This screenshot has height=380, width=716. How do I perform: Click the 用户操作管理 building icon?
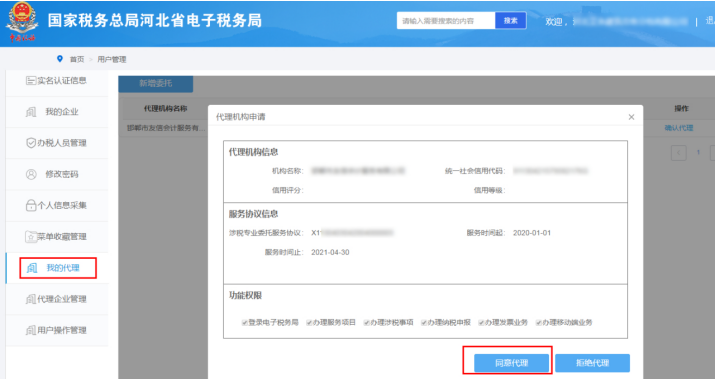pyautogui.click(x=31, y=330)
